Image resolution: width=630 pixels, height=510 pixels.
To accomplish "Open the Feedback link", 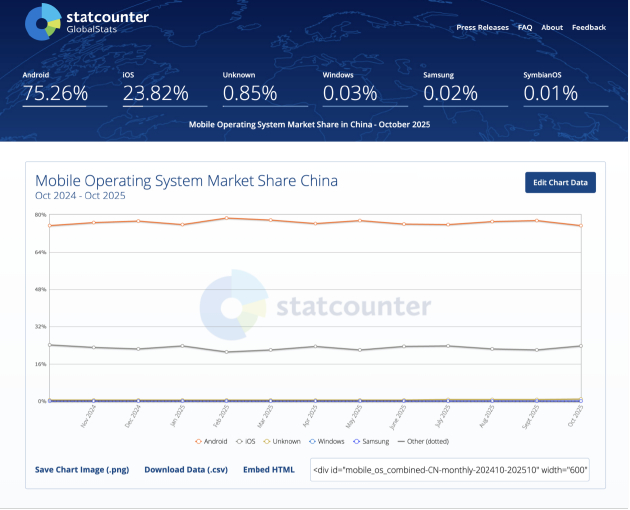I will [x=589, y=27].
